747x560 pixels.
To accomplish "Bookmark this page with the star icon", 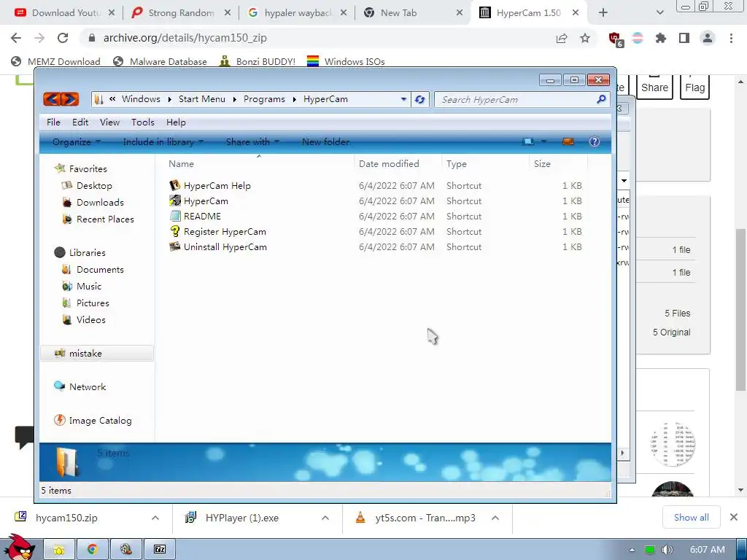I will pyautogui.click(x=585, y=38).
